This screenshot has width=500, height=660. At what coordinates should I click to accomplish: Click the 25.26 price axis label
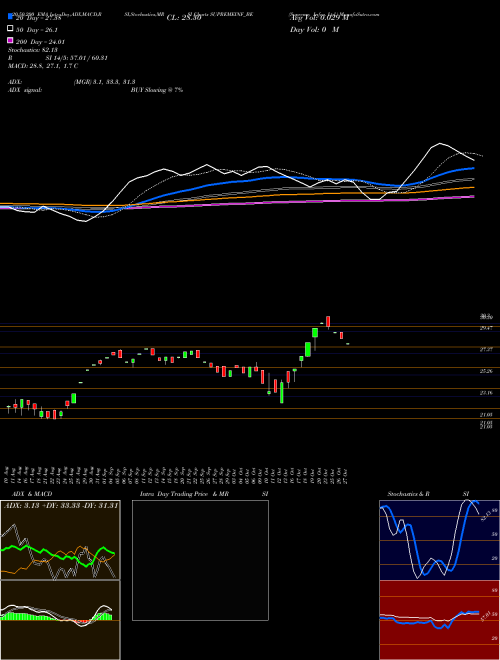(x=486, y=371)
